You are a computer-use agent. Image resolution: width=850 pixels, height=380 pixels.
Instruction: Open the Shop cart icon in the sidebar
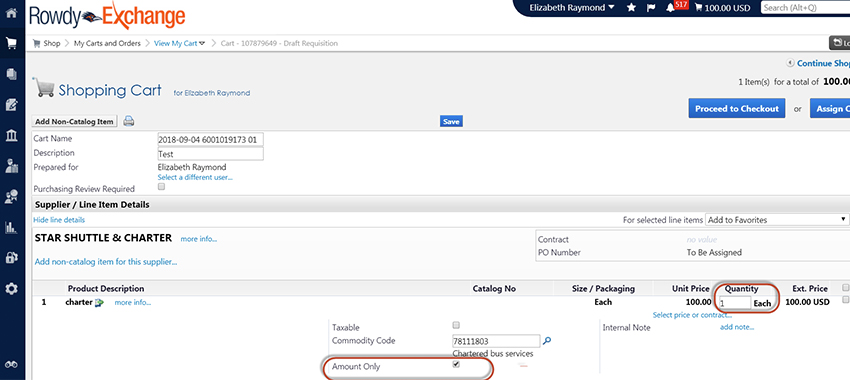[x=11, y=43]
